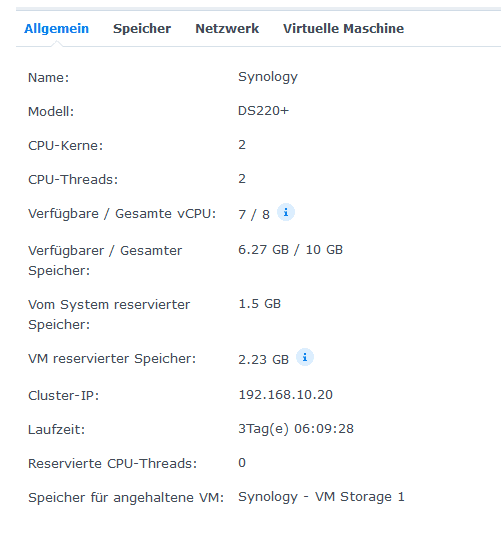Switch to the Allgemein tab
Viewport: 501px width, 536px height.
coord(56,28)
